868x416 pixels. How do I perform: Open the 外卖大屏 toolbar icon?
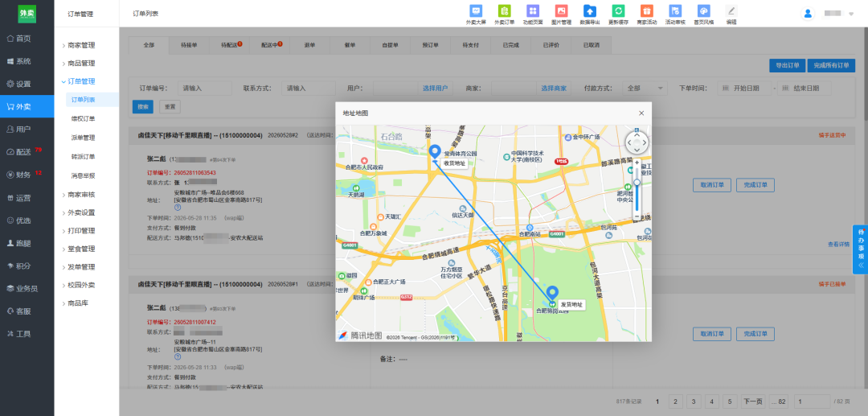476,10
